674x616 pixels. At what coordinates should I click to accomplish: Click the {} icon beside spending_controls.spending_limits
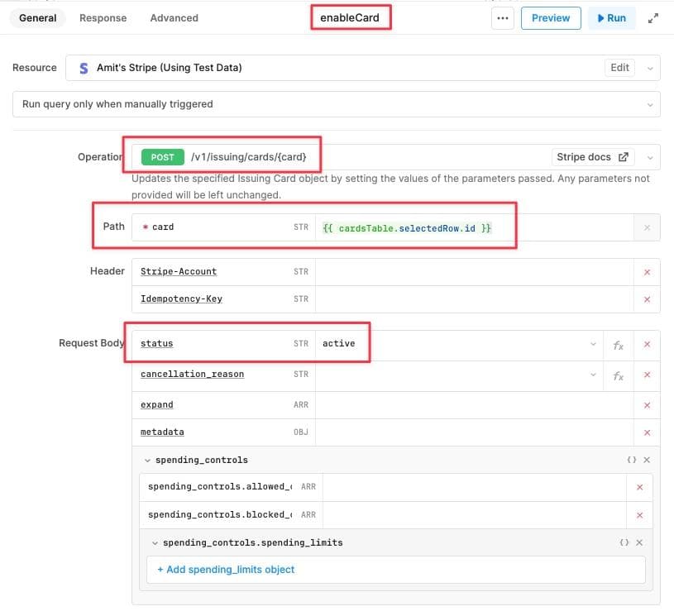[625, 542]
